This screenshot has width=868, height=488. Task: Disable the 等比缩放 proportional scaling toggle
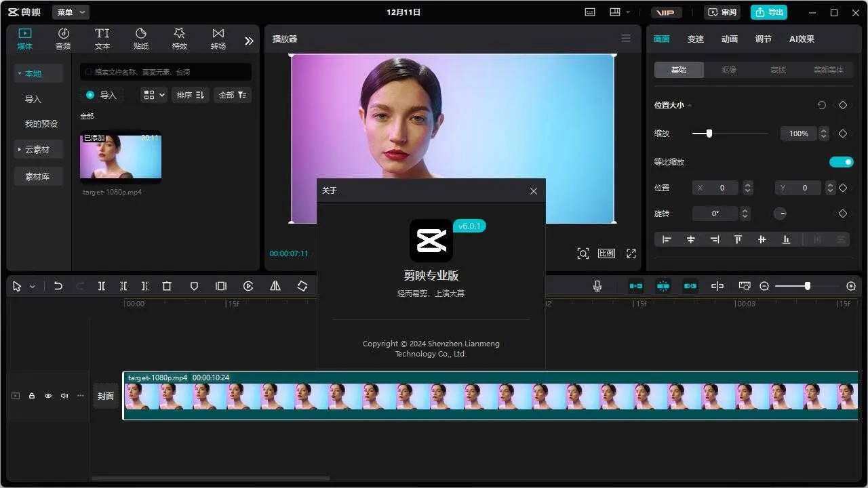pos(841,161)
